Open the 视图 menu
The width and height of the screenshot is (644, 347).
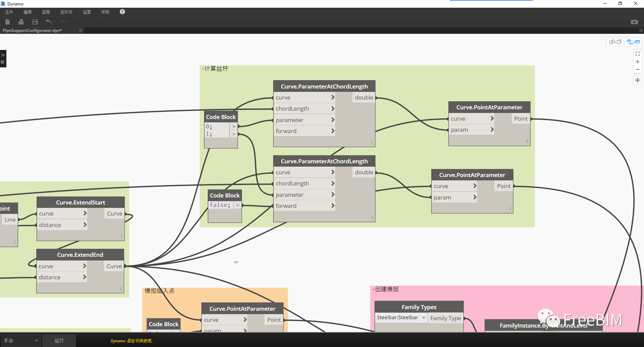point(46,12)
